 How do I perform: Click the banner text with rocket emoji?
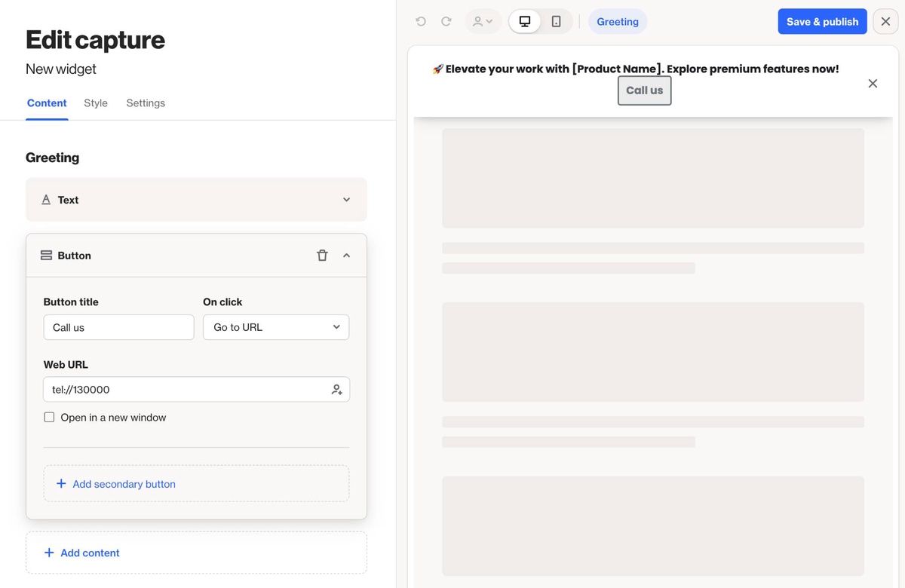pyautogui.click(x=635, y=69)
